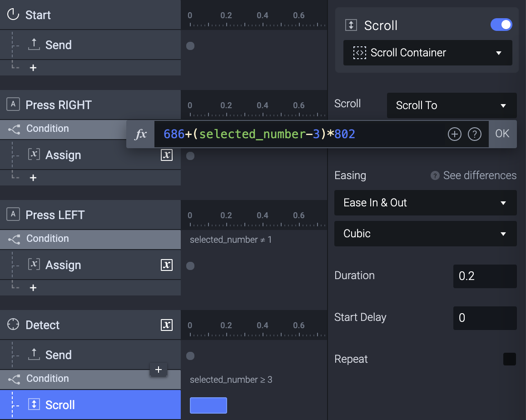
Task: Click the Duration value field
Action: coord(485,276)
